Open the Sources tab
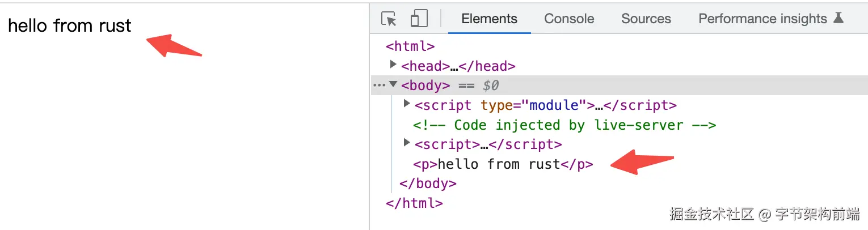Screen dimensions: 868x230 click(646, 19)
